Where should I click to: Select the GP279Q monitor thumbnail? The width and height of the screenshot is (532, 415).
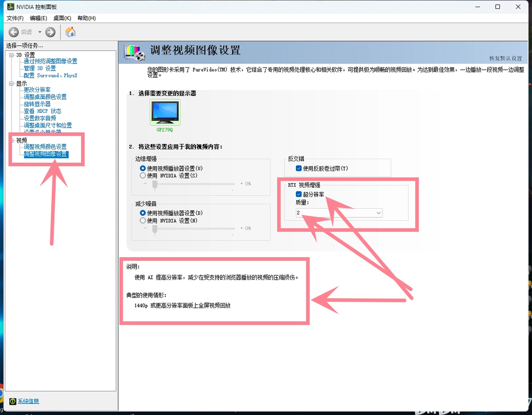[x=165, y=113]
